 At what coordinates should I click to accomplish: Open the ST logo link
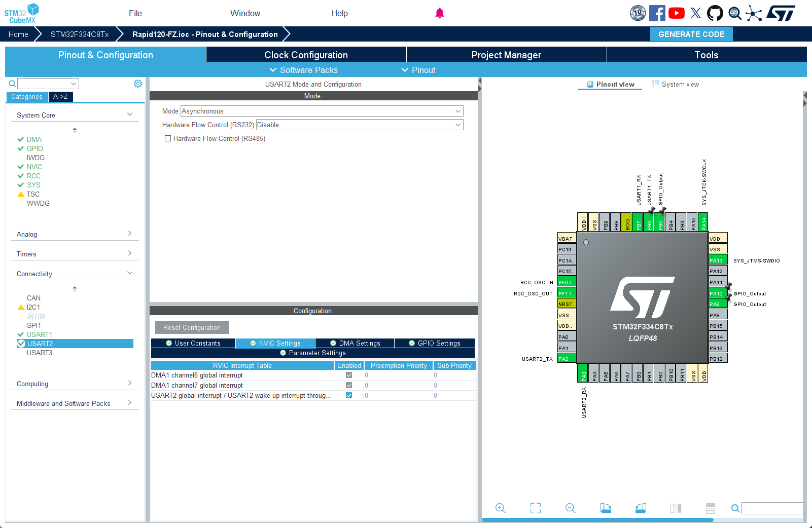(x=781, y=13)
